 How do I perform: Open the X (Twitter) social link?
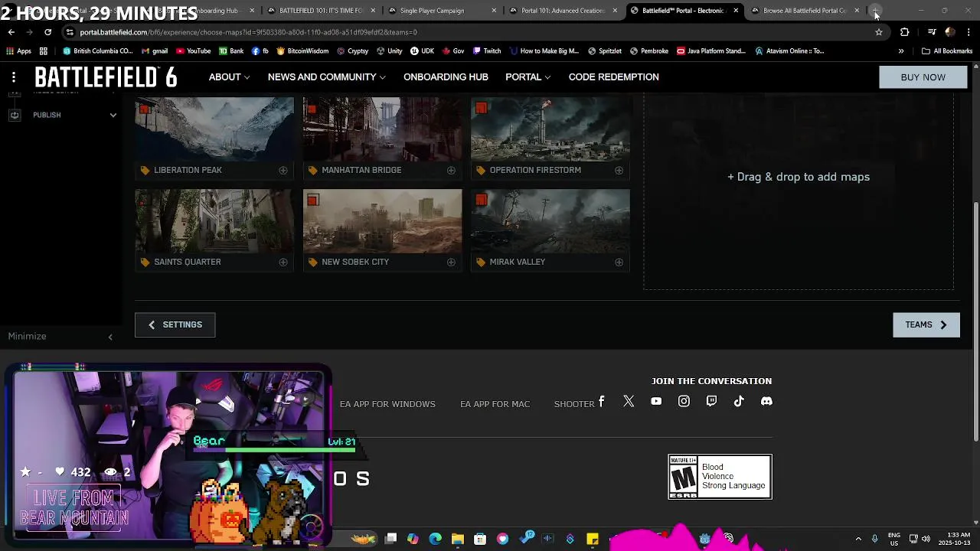[x=629, y=401]
